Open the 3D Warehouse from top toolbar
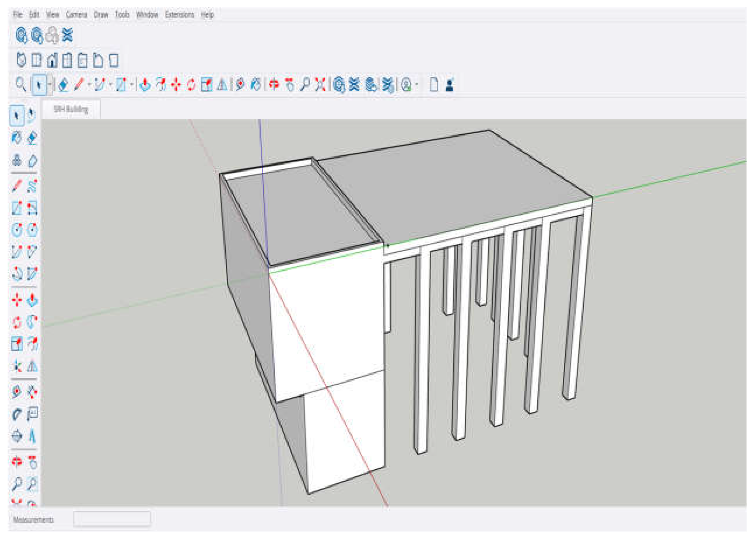 (339, 84)
